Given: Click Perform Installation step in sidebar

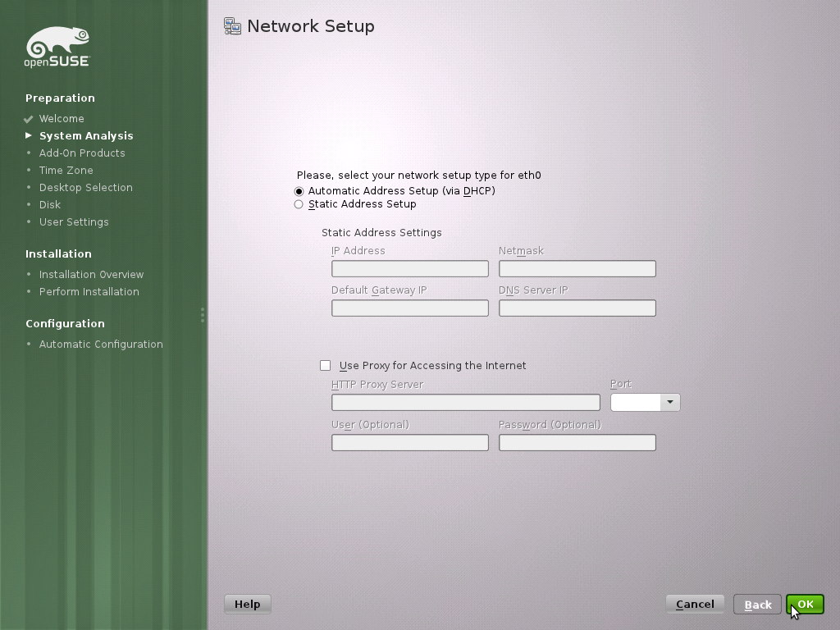Looking at the screenshot, I should tap(89, 291).
